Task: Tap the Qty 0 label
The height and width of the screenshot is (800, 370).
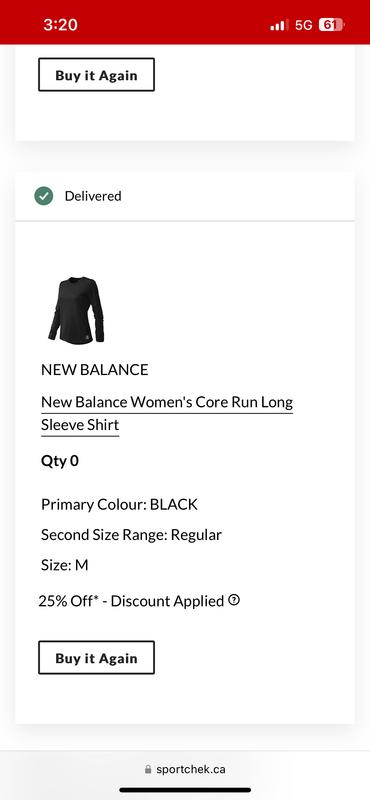Action: [60, 461]
